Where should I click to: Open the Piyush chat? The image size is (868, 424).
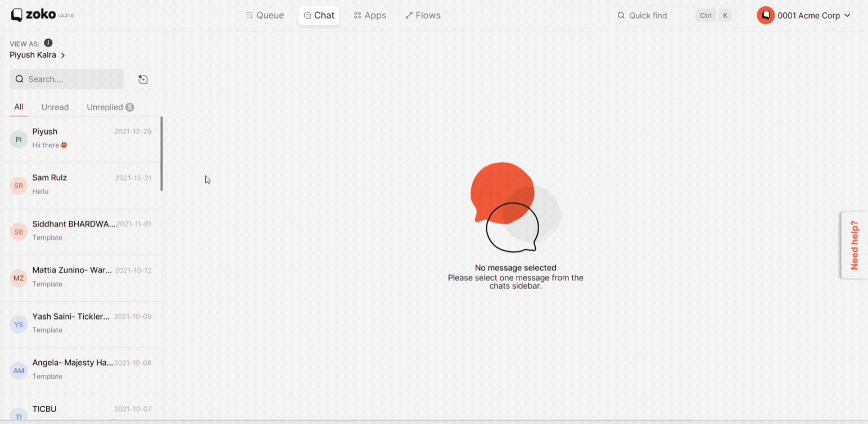80,140
